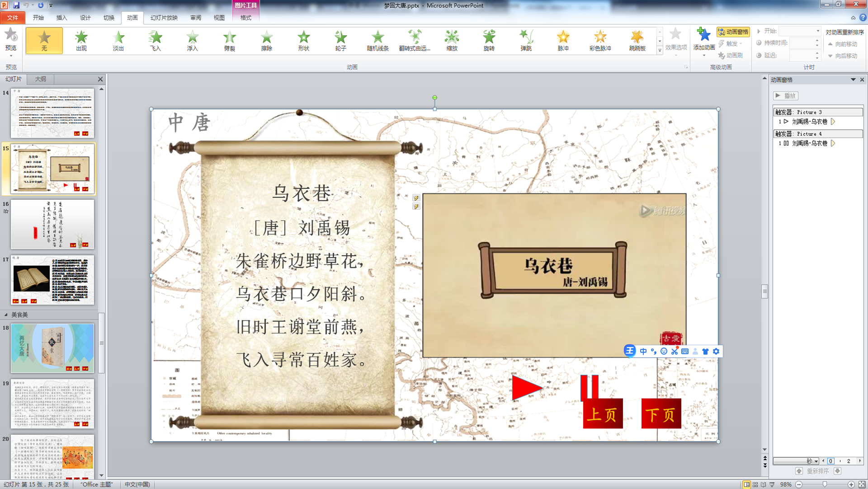Switch to the 切换 (Transitions) ribbon tab
868x489 pixels.
108,18
